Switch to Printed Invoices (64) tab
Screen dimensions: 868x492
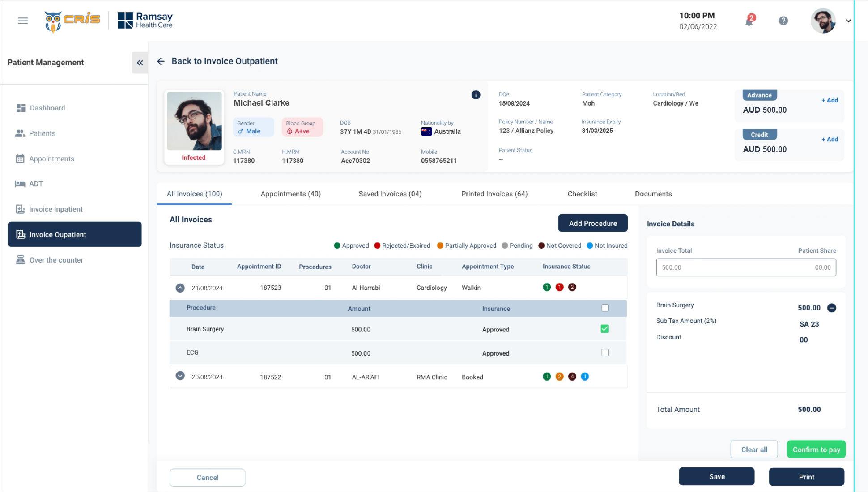pyautogui.click(x=494, y=194)
